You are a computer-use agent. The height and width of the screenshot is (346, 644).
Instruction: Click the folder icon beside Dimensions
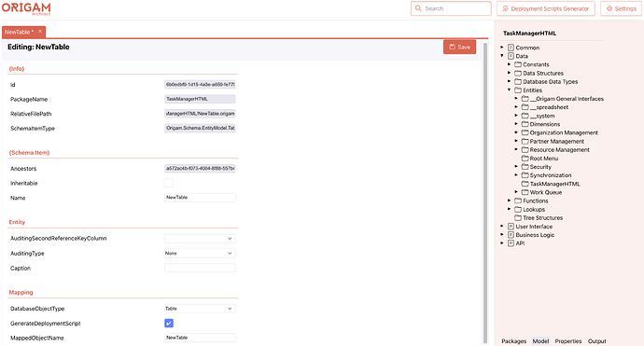pyautogui.click(x=525, y=124)
